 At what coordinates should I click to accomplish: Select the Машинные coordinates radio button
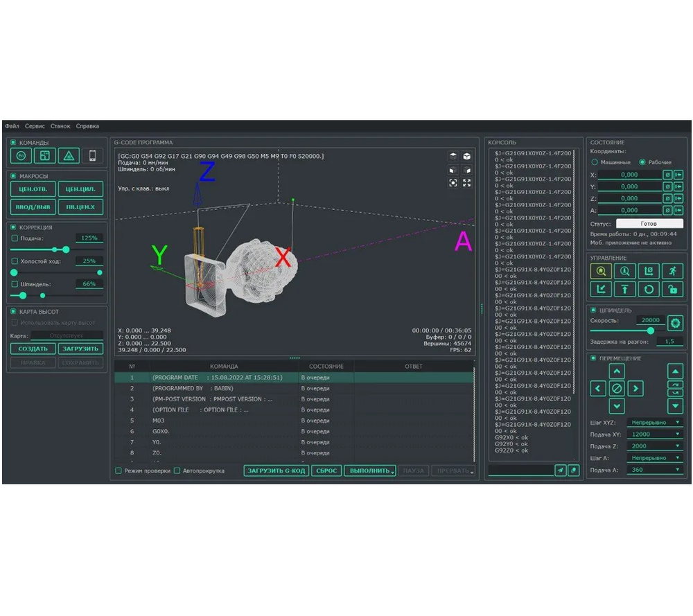tap(595, 162)
